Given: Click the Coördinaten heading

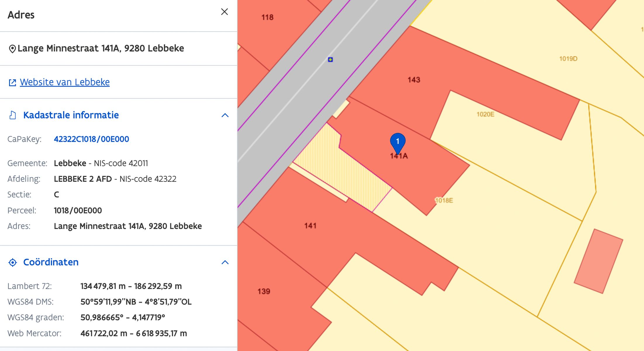Looking at the screenshot, I should pos(51,262).
